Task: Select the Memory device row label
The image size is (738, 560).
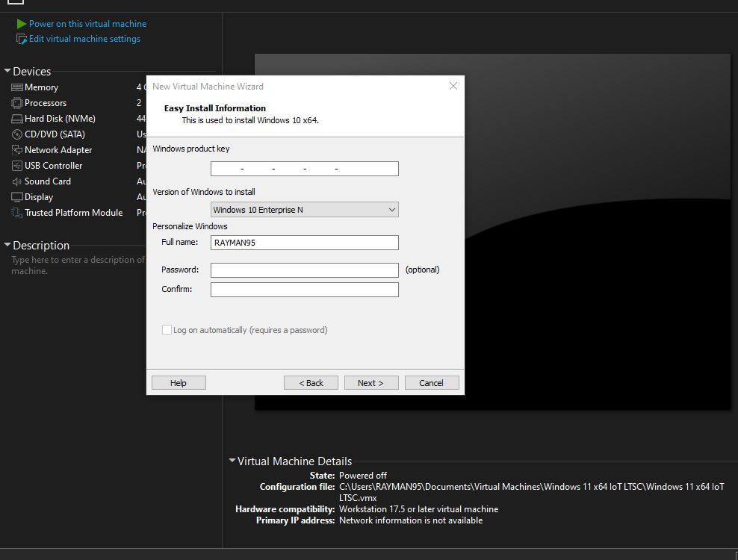Action: click(x=41, y=87)
